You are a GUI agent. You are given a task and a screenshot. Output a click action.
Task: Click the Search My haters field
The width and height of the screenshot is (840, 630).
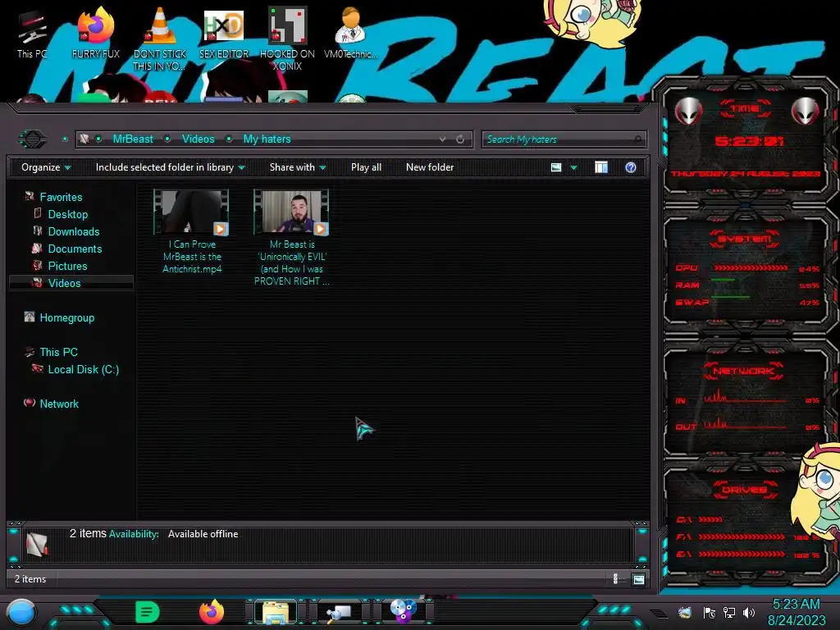point(564,139)
